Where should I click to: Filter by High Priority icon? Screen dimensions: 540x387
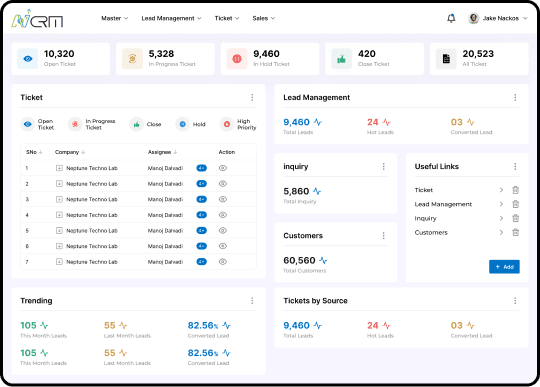(x=227, y=124)
